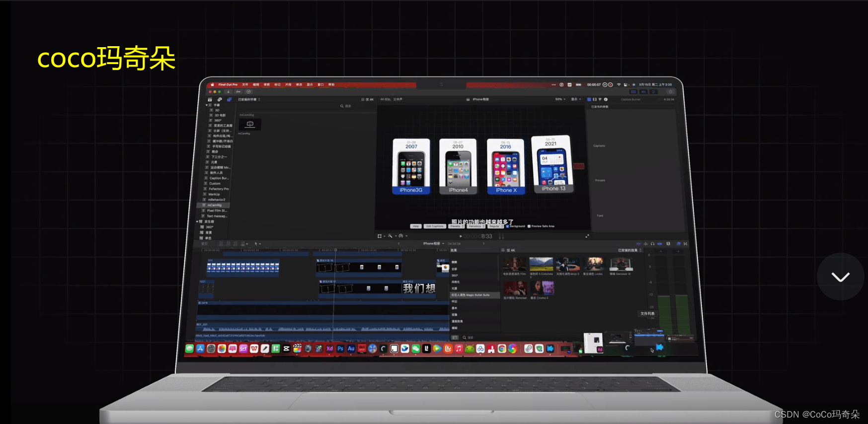Image resolution: width=868 pixels, height=424 pixels.
Task: Open Adobe Audition from the Dock
Action: click(351, 349)
